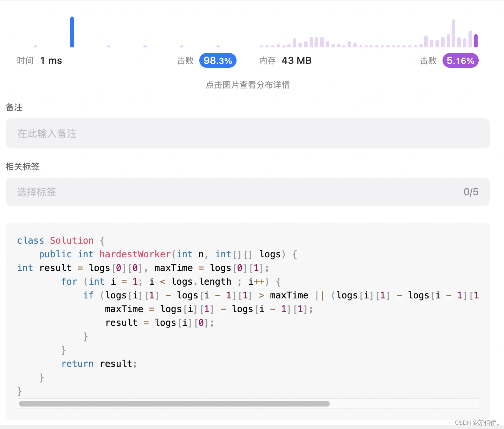Click the code block horizontal scrollbar
This screenshot has height=429, width=504.
(174, 404)
